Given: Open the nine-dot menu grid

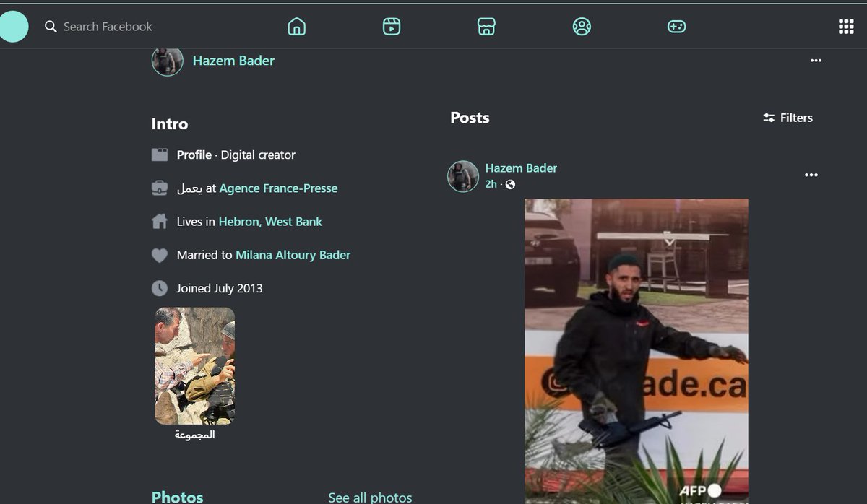Looking at the screenshot, I should tap(846, 27).
